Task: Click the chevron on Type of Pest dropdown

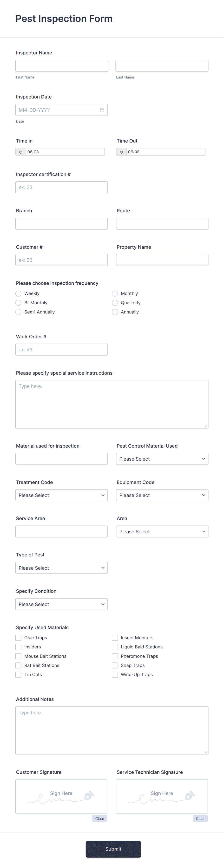Action: (x=103, y=568)
